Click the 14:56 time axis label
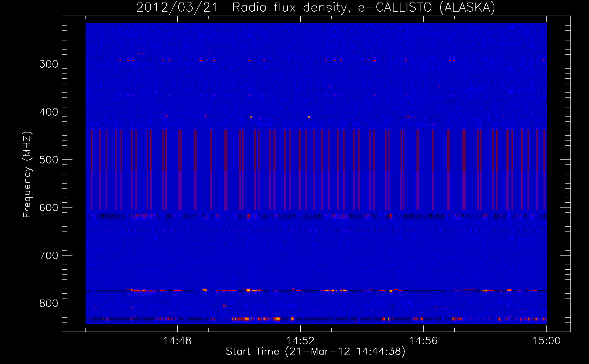 [423, 341]
